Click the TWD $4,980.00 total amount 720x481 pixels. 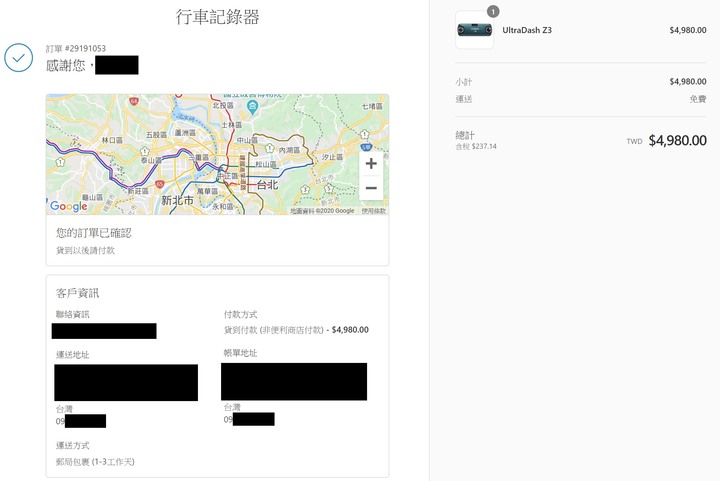[x=667, y=140]
